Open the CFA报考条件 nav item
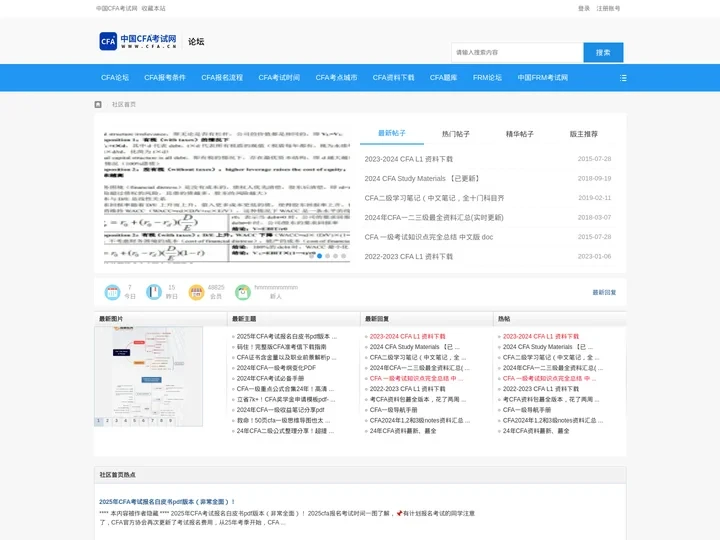 [165, 78]
